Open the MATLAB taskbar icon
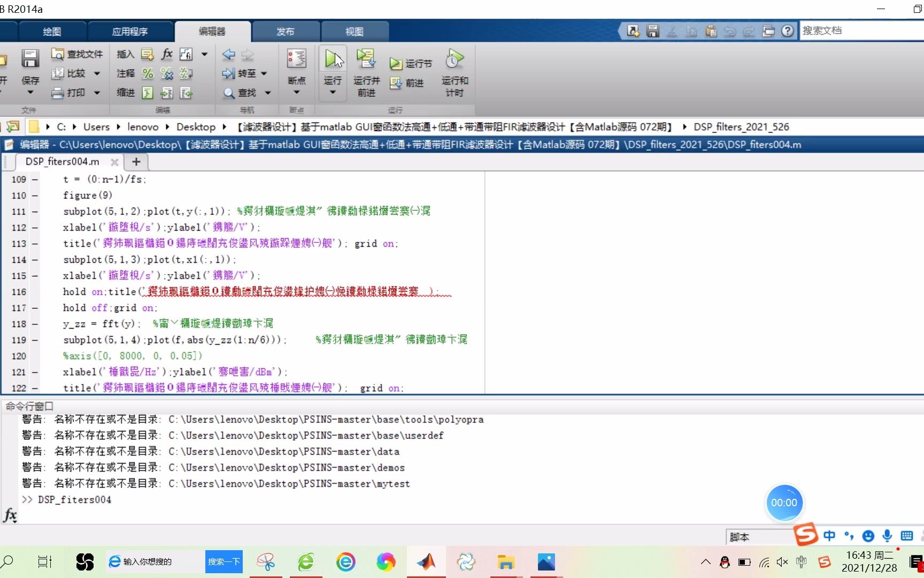The image size is (924, 578). coord(426,562)
